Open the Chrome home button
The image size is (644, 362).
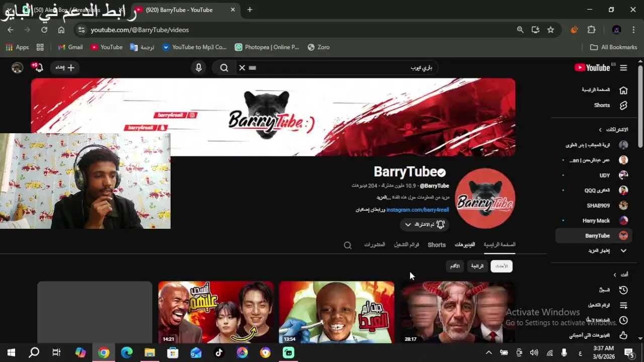61,30
